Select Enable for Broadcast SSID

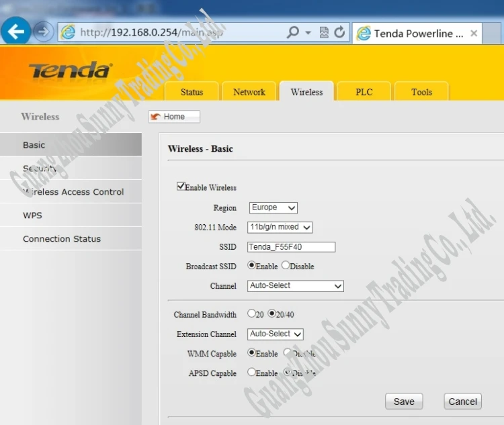pyautogui.click(x=251, y=265)
